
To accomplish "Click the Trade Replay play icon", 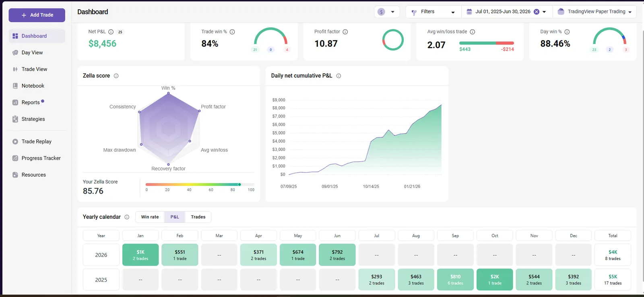I will [x=15, y=142].
